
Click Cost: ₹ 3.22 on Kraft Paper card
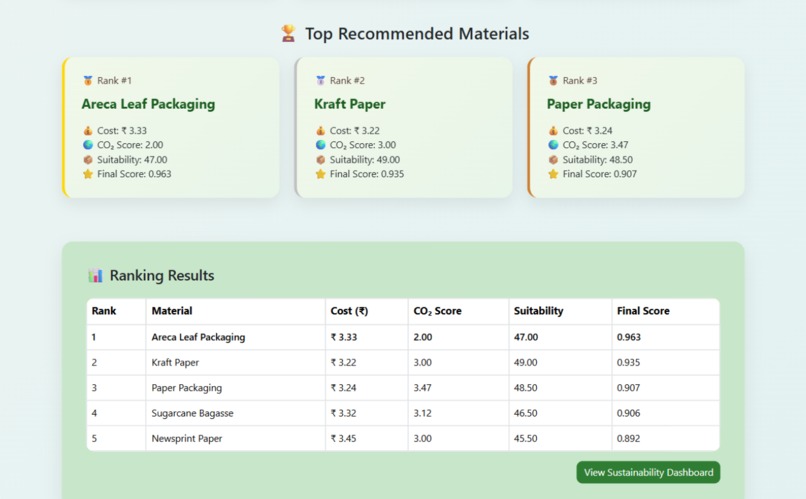pyautogui.click(x=355, y=131)
